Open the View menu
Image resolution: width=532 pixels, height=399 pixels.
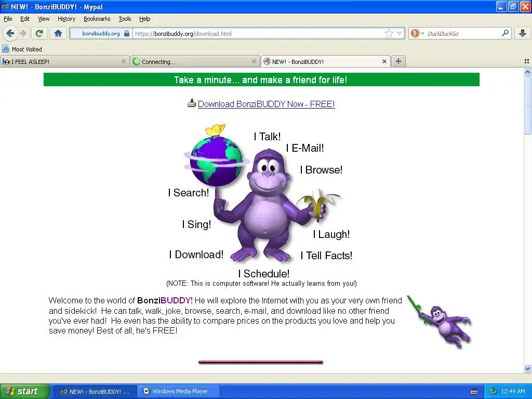[44, 19]
